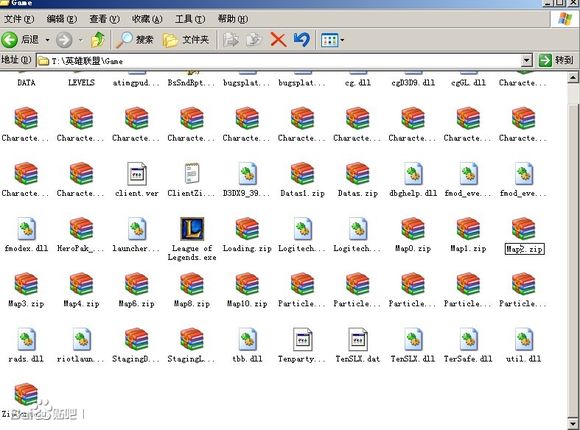Toggle the Folders pane button
Viewport: 580px width, 430px height.
(x=186, y=40)
